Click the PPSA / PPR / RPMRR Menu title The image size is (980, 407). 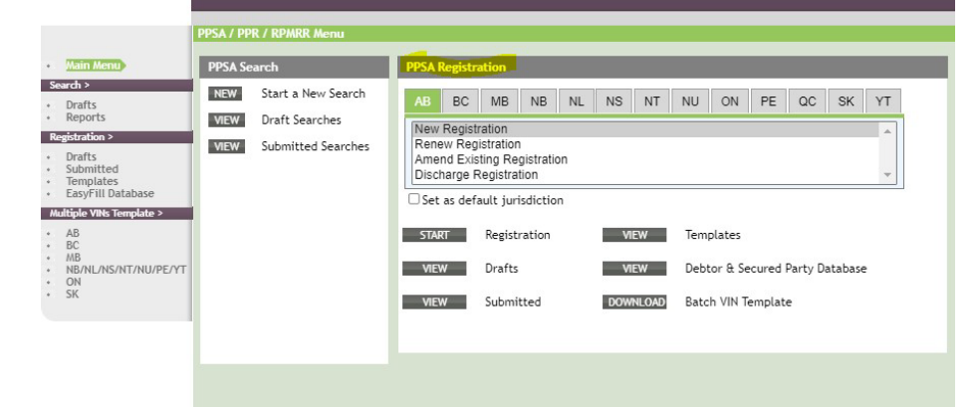[271, 34]
